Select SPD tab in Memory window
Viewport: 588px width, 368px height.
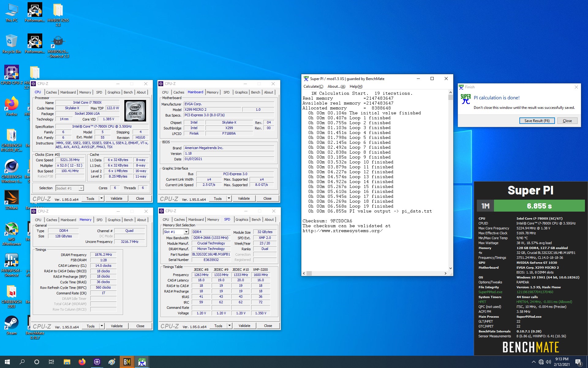(99, 220)
